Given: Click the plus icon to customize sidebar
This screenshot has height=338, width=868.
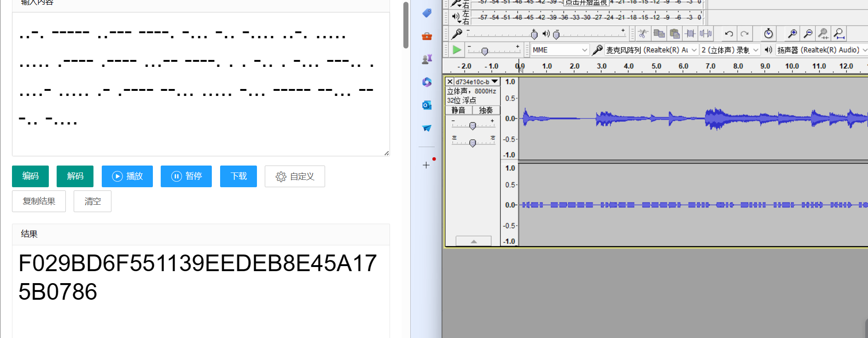Looking at the screenshot, I should (426, 165).
